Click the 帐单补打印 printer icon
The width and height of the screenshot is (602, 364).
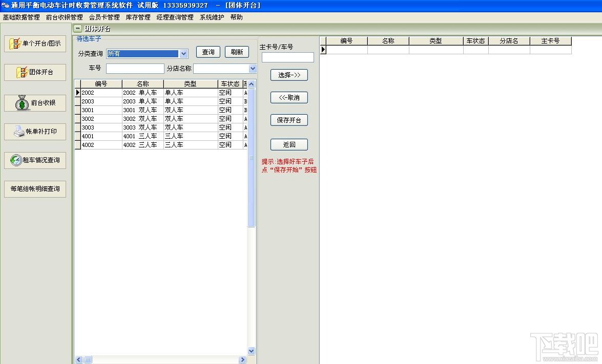[x=19, y=132]
